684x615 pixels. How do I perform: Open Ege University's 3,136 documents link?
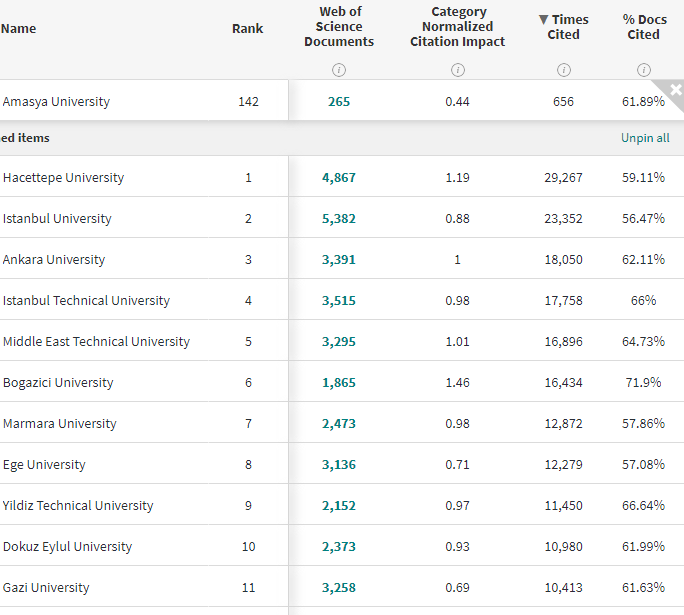pyautogui.click(x=339, y=465)
